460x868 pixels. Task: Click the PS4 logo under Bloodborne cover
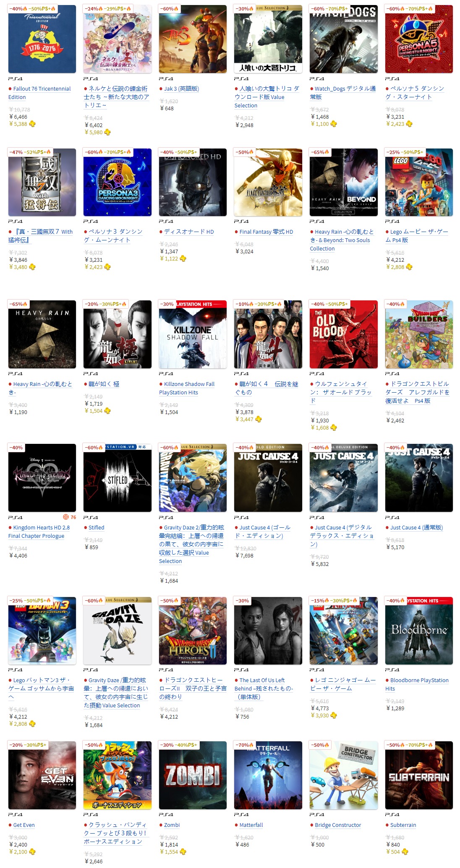pos(392,670)
